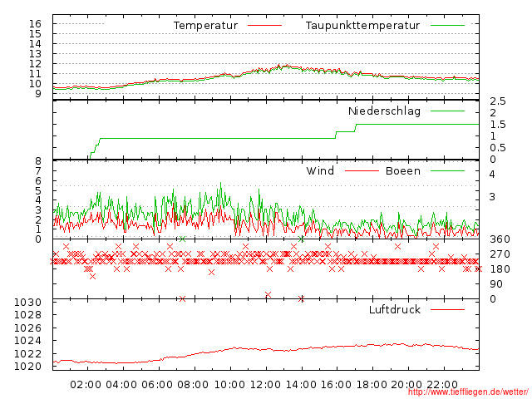Image resolution: width=532 pixels, height=399 pixels.
Task: Click the 1030 pressure axis value
Action: pyautogui.click(x=27, y=303)
